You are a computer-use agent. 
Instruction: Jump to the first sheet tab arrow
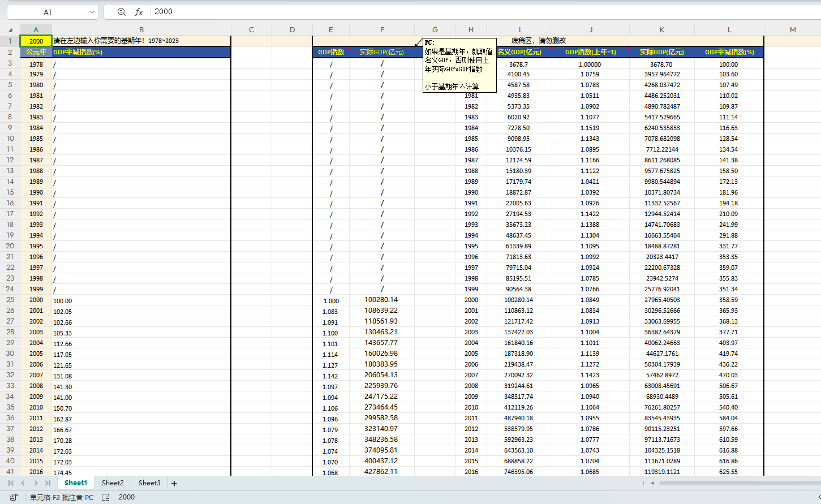[11, 483]
